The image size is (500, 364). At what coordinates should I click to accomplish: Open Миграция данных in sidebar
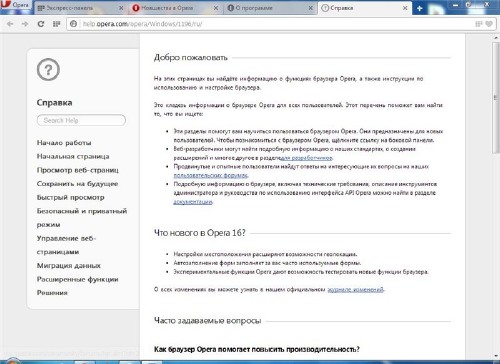click(x=69, y=266)
